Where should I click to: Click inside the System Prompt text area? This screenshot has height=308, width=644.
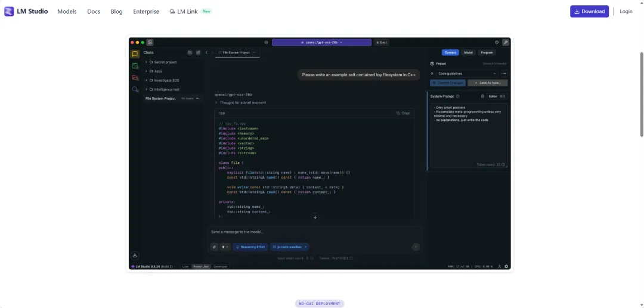(469, 135)
